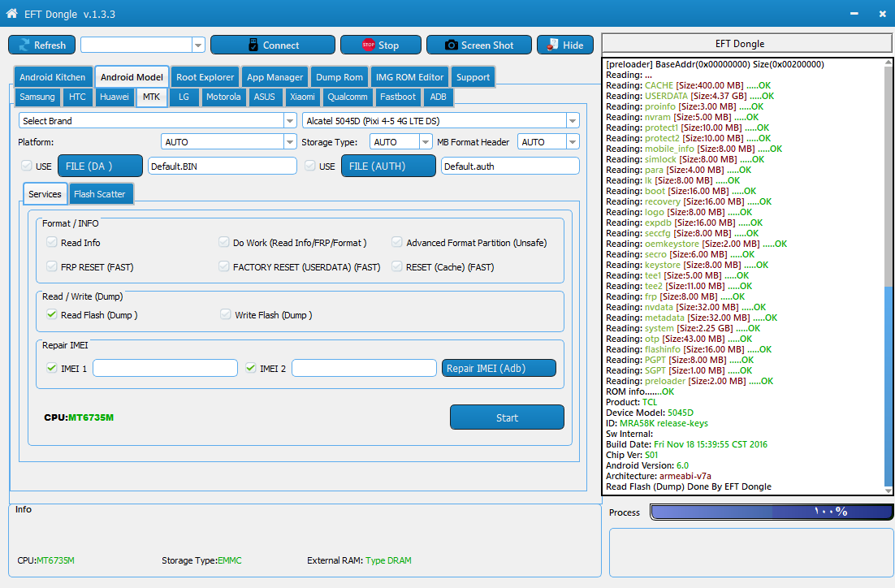Image resolution: width=895 pixels, height=588 pixels.
Task: Click the IMEI 1 input field
Action: coord(165,368)
